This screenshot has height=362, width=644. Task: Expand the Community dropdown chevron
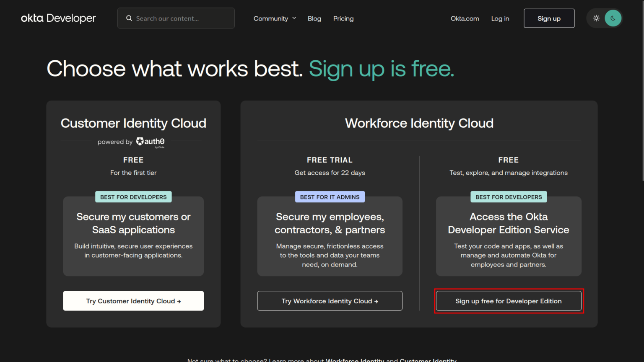[294, 18]
